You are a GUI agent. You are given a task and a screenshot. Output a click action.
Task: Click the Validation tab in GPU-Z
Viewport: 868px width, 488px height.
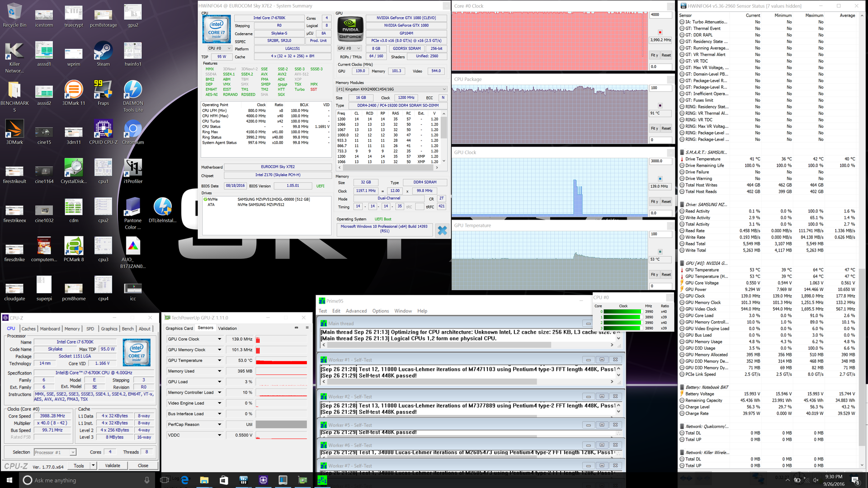coord(227,328)
